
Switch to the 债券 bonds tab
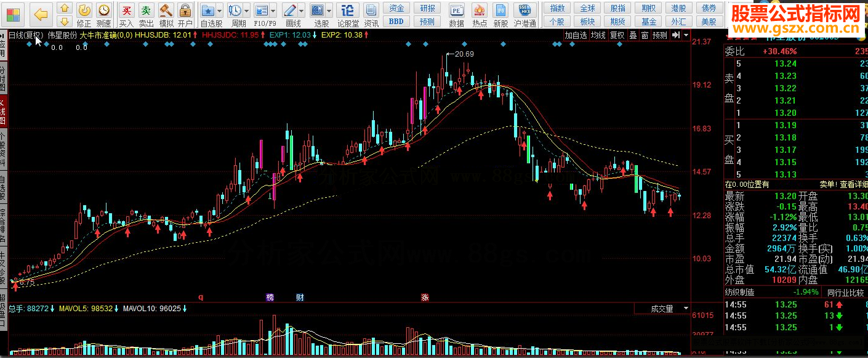coord(709,8)
